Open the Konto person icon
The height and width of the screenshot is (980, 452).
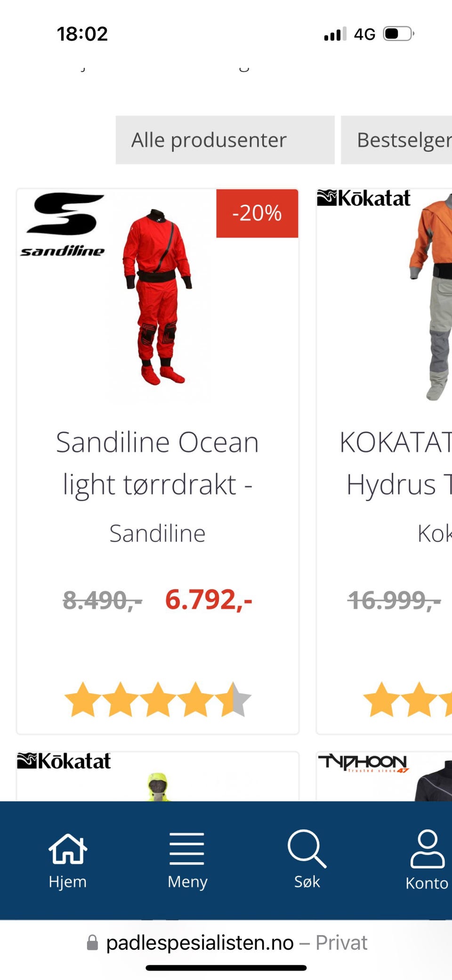(427, 849)
